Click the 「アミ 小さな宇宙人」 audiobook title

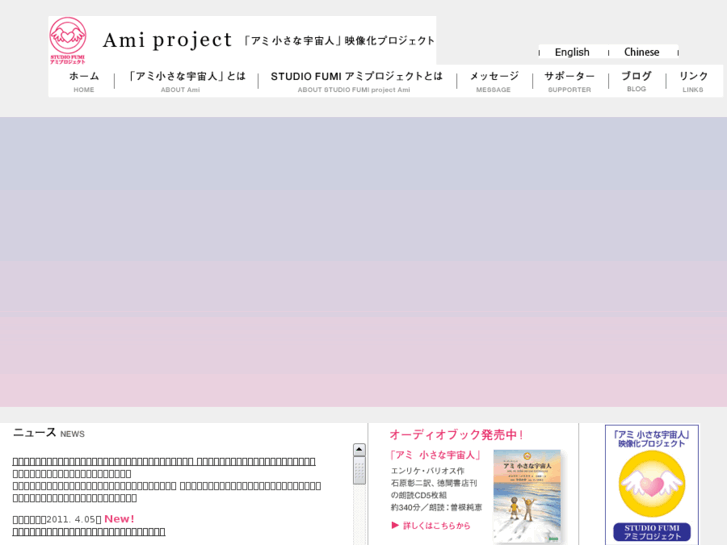435,455
